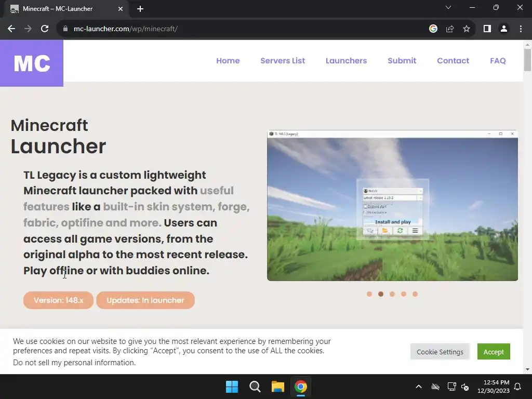Click Do not sell my personal information

click(74, 362)
